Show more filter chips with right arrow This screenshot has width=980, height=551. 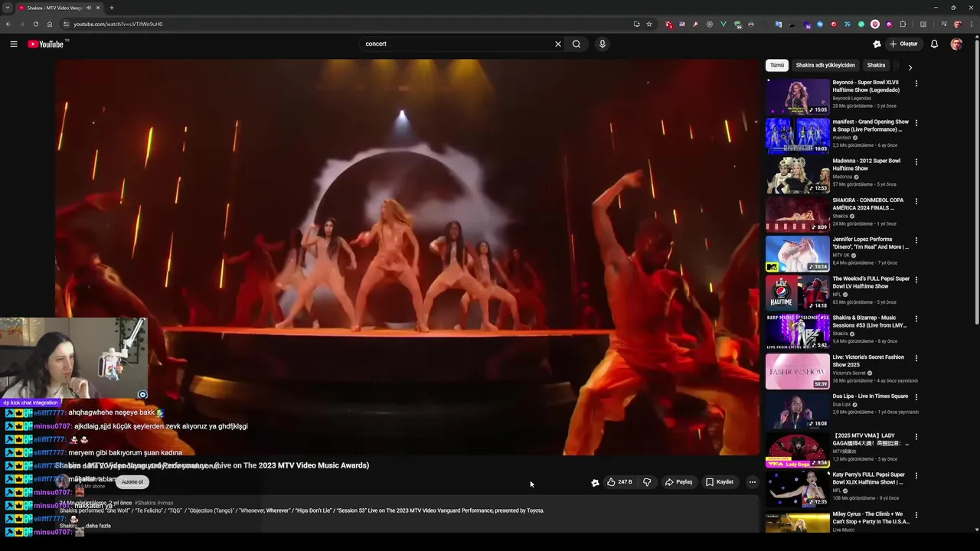tap(910, 67)
